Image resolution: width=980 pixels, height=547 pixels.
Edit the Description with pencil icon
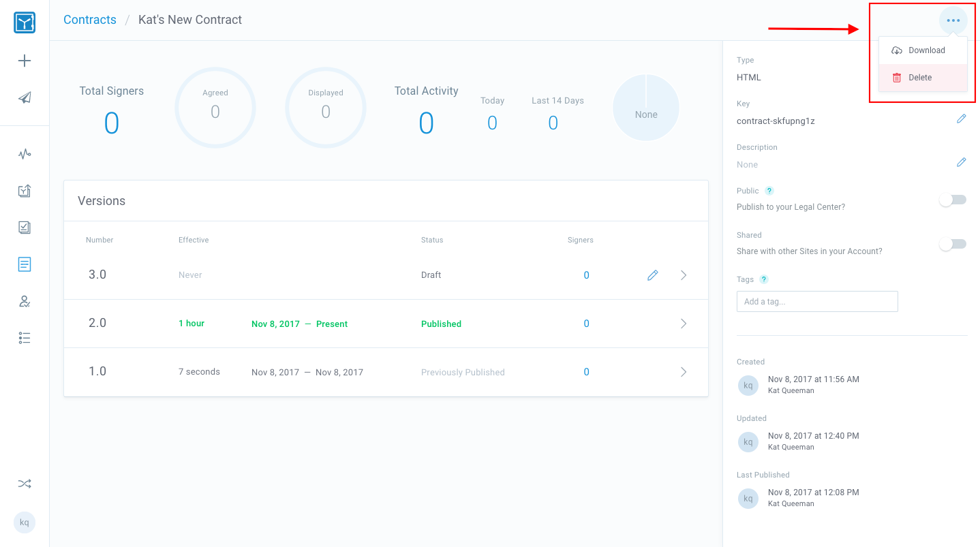(x=961, y=162)
